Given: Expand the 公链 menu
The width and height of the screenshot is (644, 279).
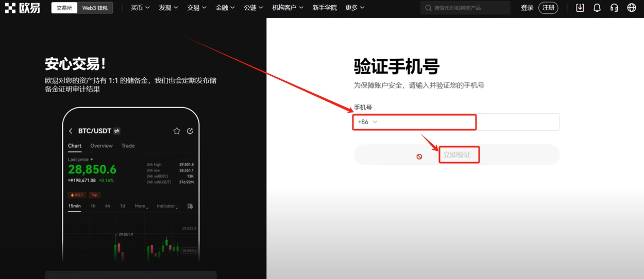Looking at the screenshot, I should (x=253, y=8).
